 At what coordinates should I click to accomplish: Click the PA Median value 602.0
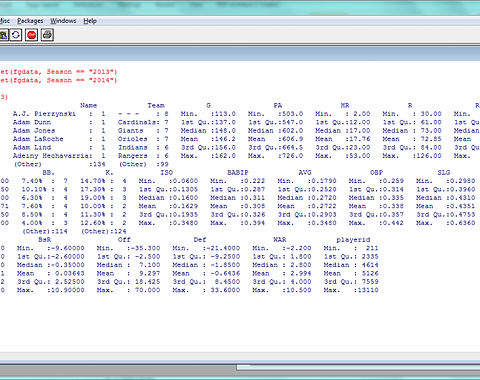tap(292, 130)
